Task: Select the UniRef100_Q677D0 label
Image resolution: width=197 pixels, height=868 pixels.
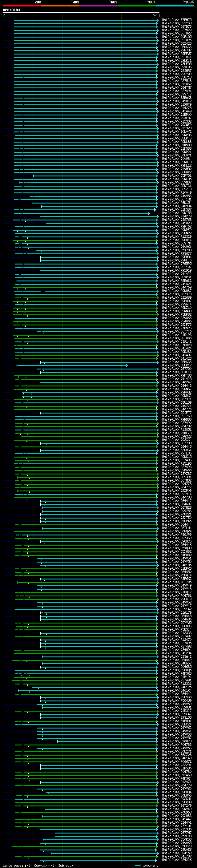Action: [x=177, y=369]
